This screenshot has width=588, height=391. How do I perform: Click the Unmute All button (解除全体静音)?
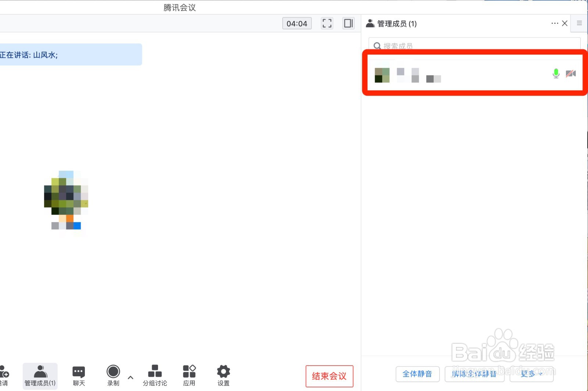(x=474, y=374)
